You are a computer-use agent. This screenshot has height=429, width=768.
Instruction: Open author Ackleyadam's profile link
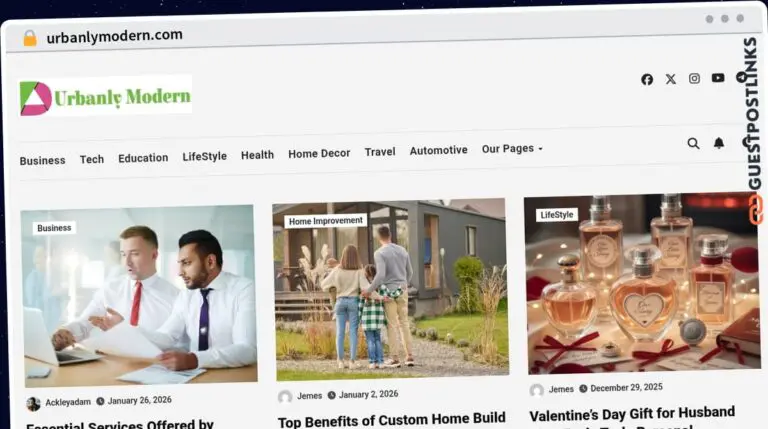click(x=68, y=402)
